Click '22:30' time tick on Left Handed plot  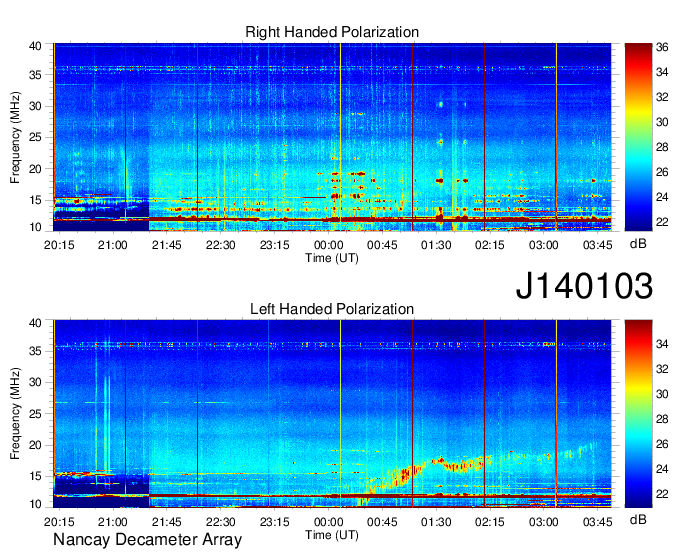pyautogui.click(x=220, y=522)
